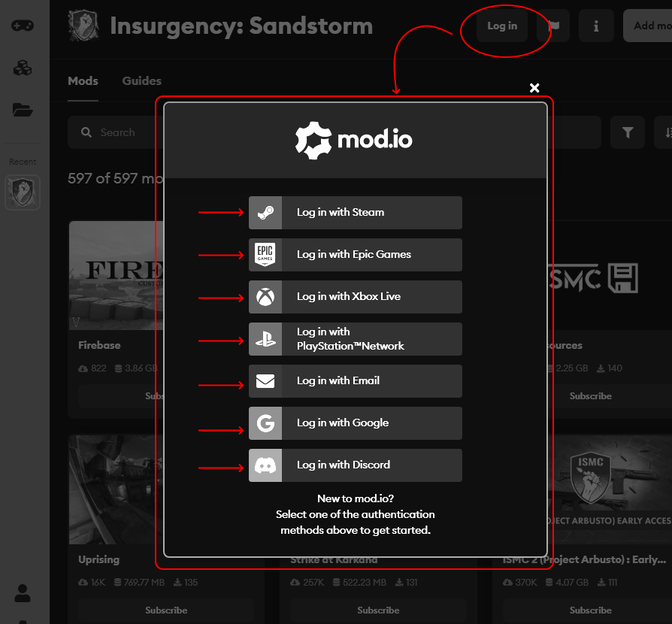This screenshot has height=624, width=672.
Task: Click the Insurgency Sandstorm header logo
Action: (x=84, y=26)
